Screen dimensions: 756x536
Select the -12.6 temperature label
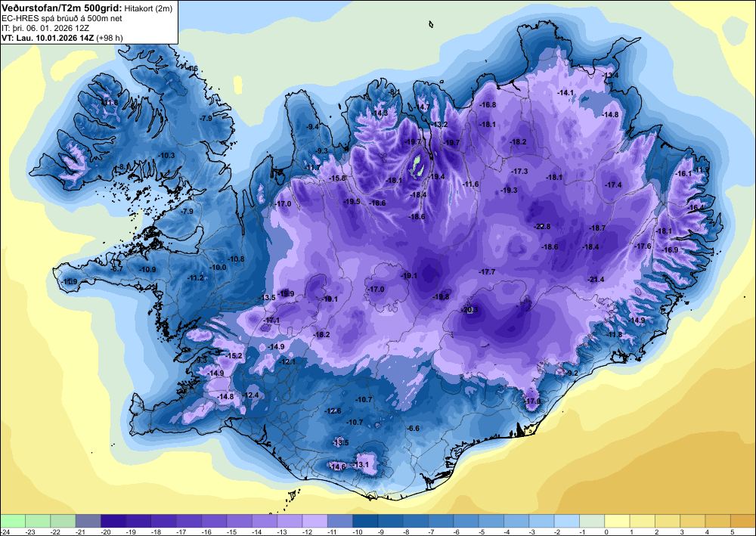point(332,411)
